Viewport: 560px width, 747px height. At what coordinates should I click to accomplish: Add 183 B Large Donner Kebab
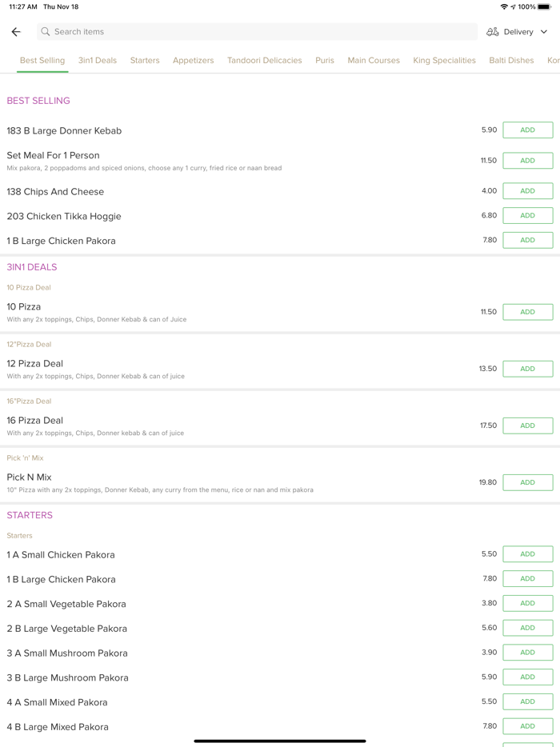(x=527, y=130)
